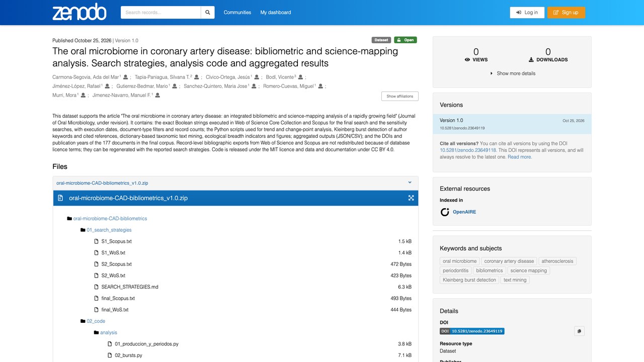Screen dimensions: 644x362
Task: Click the green Open access badge
Action: coord(405,40)
